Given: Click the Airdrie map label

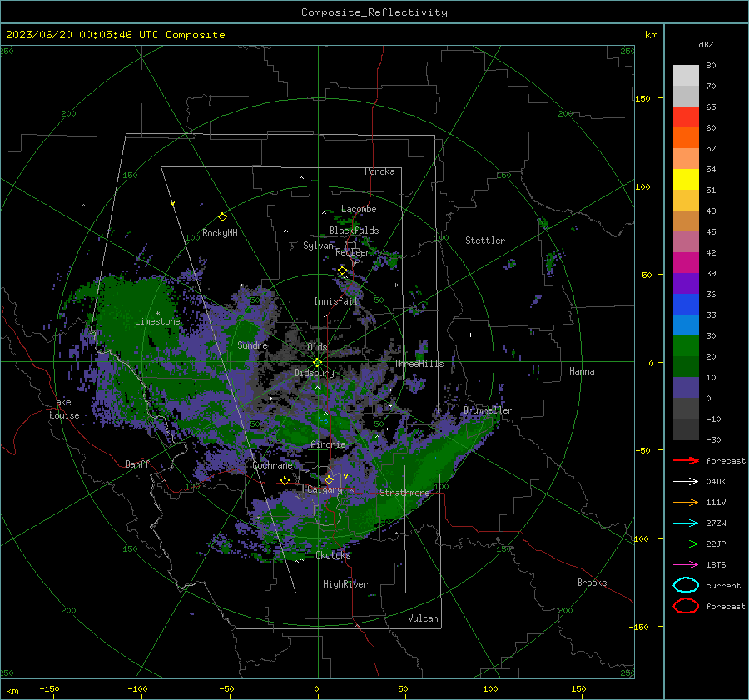Looking at the screenshot, I should 328,444.
